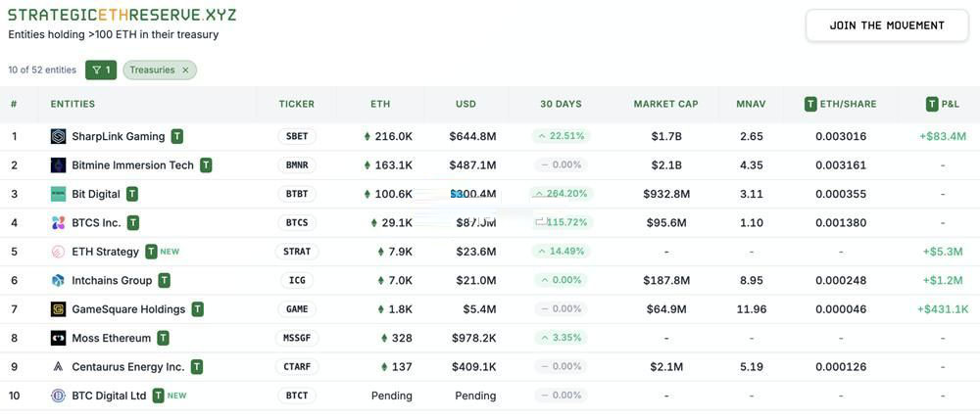This screenshot has height=420, width=980.
Task: Click the Moss Ethereum logo icon
Action: 58,338
